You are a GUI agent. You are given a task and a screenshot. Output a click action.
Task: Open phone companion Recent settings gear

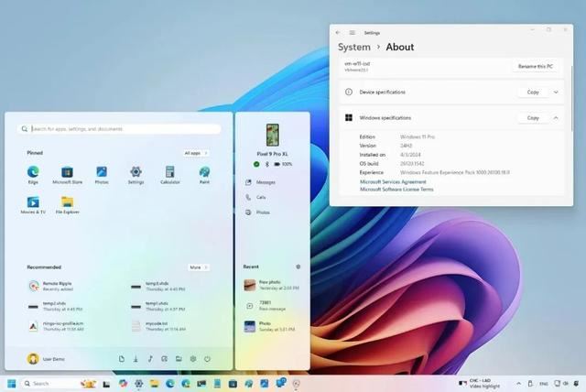click(x=298, y=267)
